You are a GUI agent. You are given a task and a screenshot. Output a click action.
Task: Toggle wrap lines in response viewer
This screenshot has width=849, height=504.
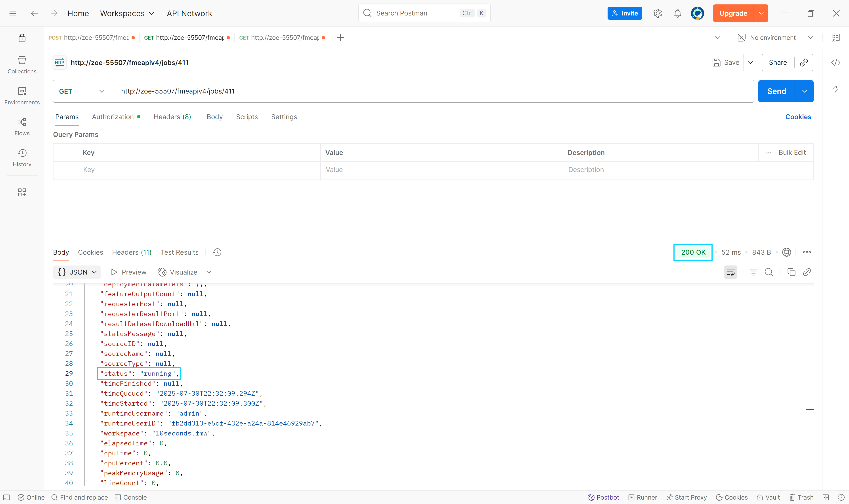(730, 272)
